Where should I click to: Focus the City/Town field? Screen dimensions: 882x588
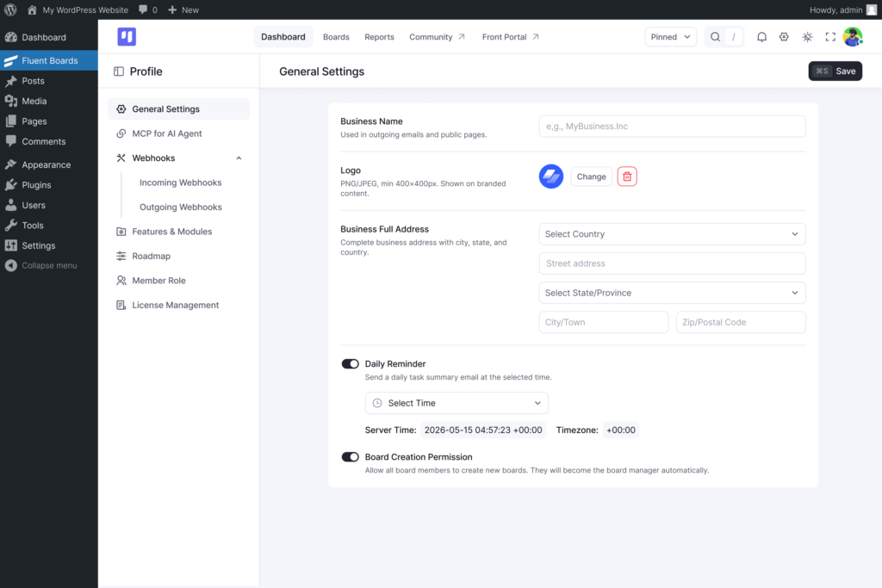[x=604, y=322]
